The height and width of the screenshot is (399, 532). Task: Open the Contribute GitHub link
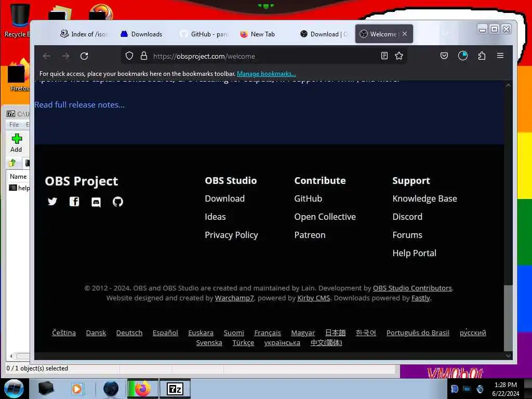pyautogui.click(x=308, y=198)
